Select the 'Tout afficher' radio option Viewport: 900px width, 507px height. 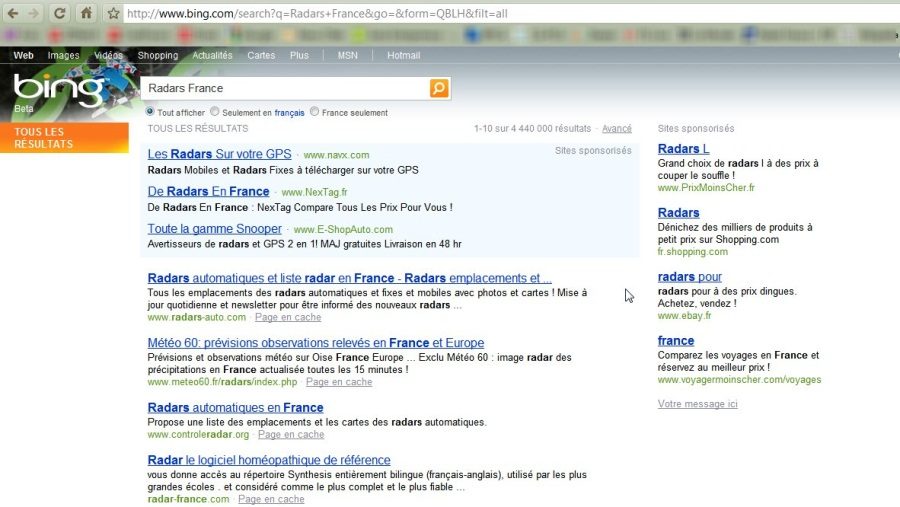tap(151, 112)
